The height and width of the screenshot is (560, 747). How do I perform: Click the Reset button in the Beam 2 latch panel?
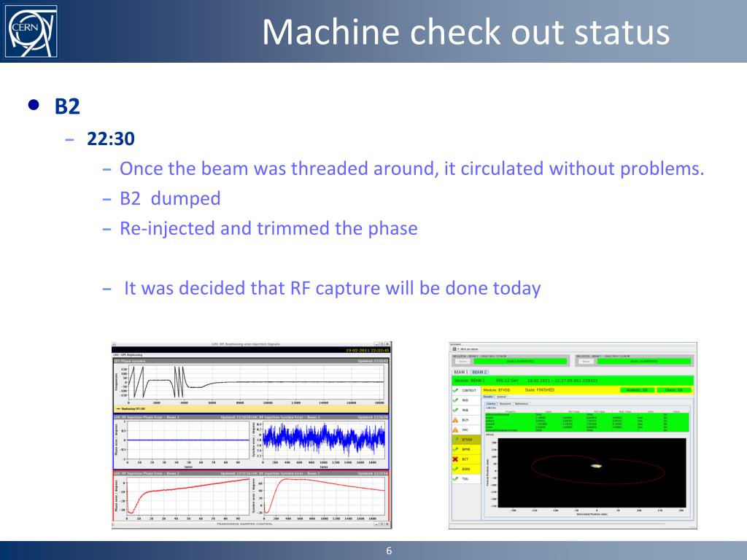point(586,362)
